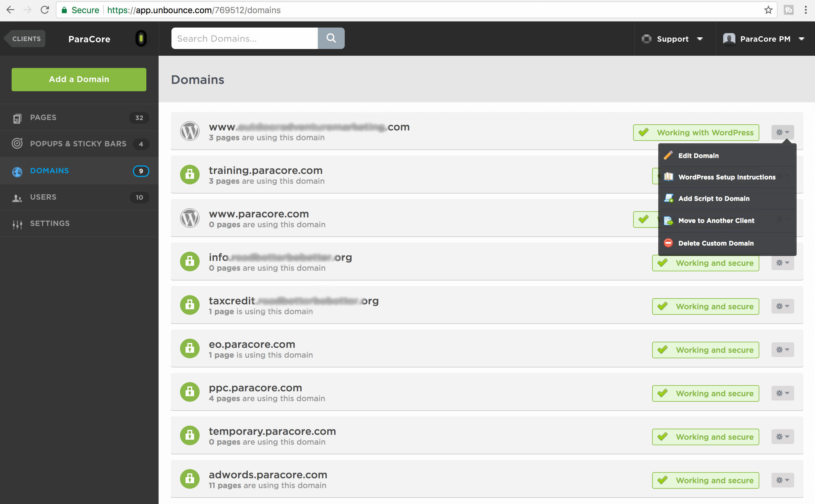This screenshot has height=504, width=815.
Task: Reload the page with the refresh icon
Action: [x=45, y=10]
